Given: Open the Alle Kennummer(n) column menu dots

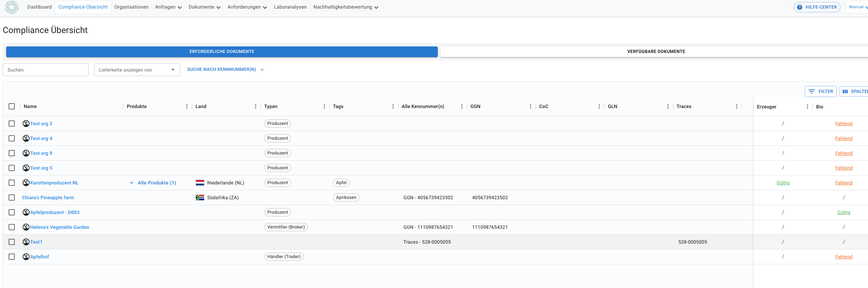Looking at the screenshot, I should 462,106.
